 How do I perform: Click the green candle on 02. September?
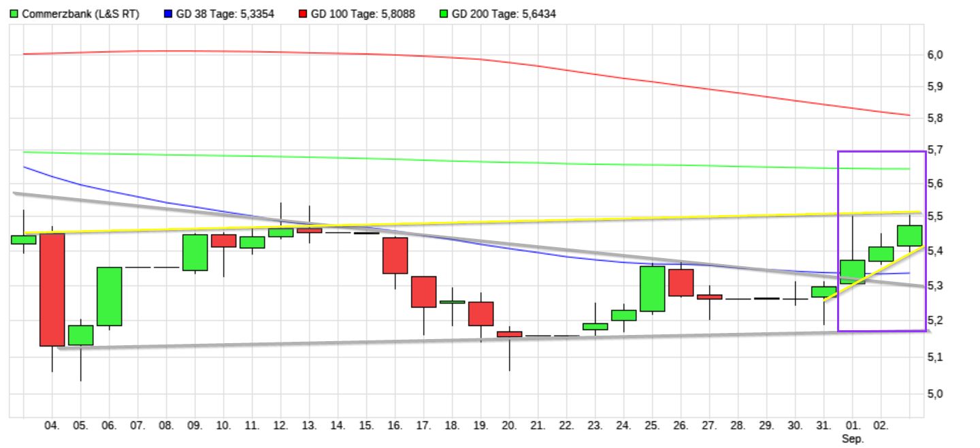click(881, 254)
